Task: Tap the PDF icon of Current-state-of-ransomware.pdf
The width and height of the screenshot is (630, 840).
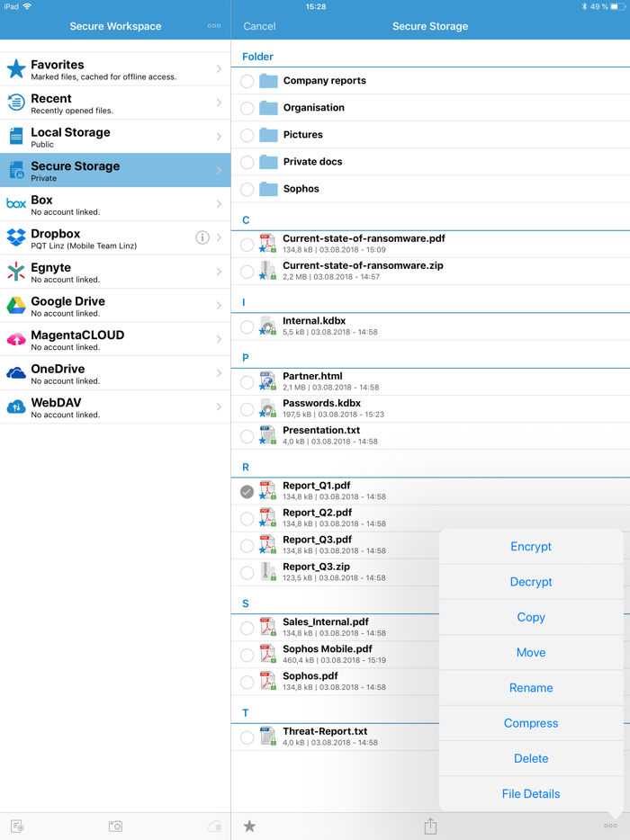Action: coord(267,244)
